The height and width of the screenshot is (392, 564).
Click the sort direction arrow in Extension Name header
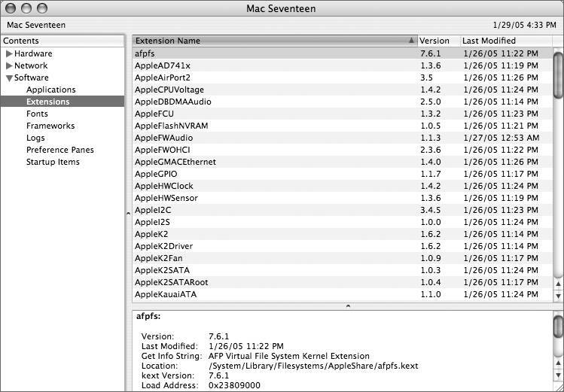pyautogui.click(x=411, y=40)
